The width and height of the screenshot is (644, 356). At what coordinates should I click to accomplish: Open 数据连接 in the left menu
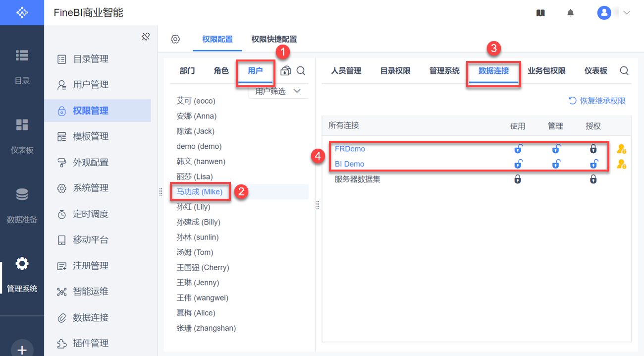tap(91, 317)
